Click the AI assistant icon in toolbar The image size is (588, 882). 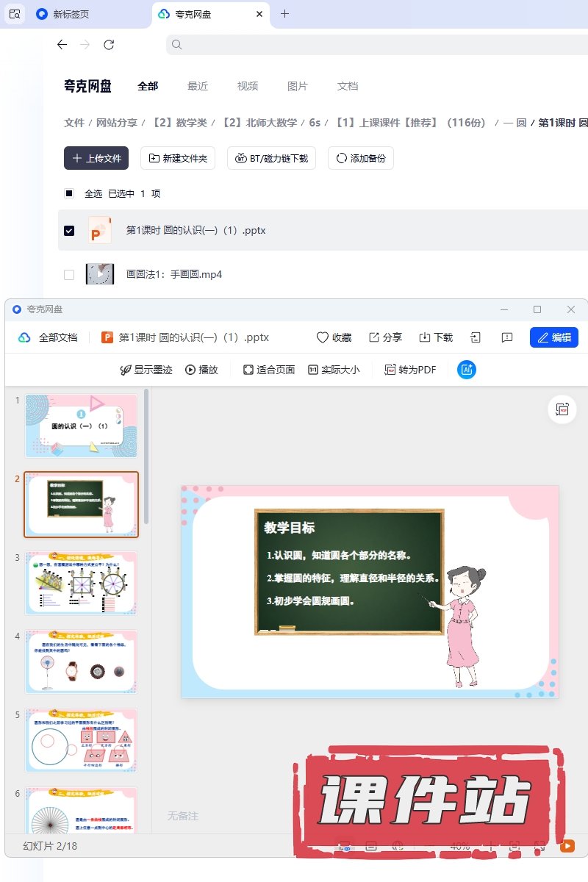click(x=466, y=370)
